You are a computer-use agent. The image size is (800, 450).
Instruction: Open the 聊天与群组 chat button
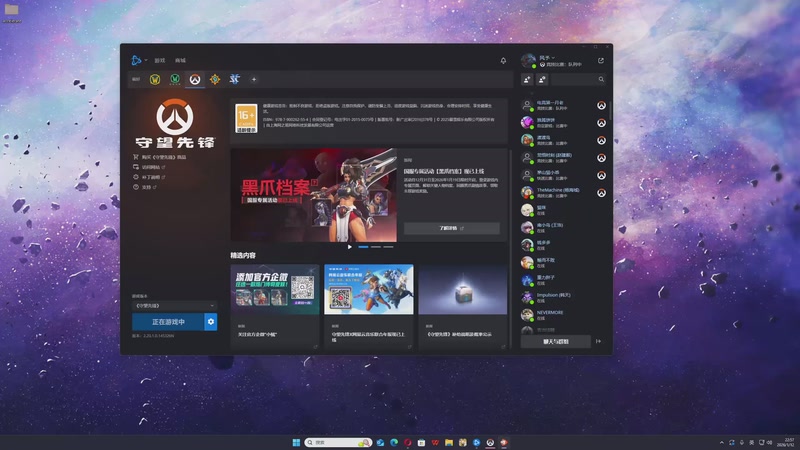tap(556, 341)
